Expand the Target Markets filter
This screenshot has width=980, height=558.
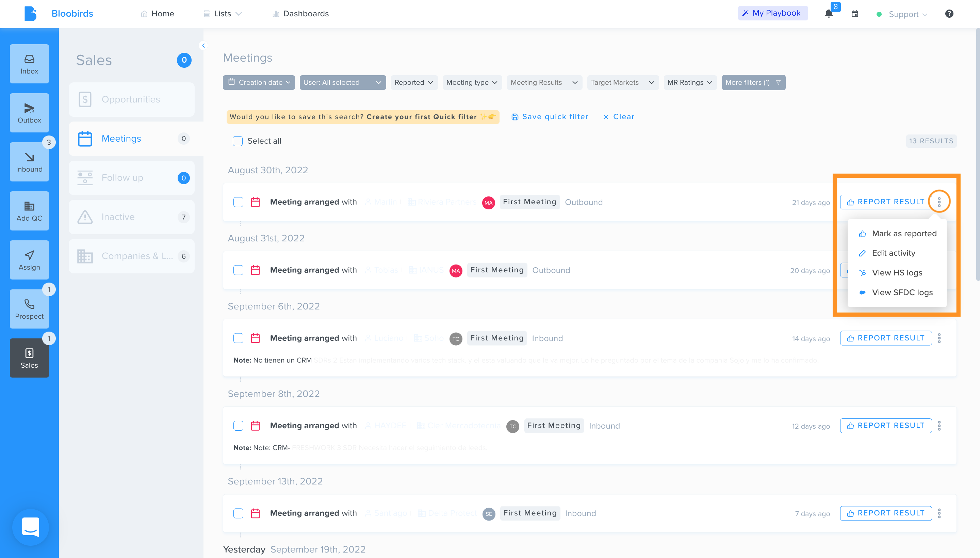click(623, 82)
